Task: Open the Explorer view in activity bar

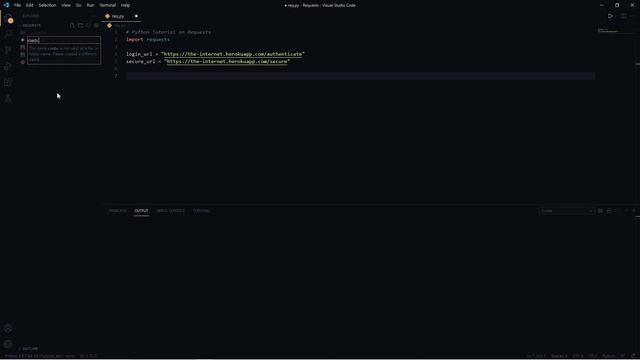Action: (8, 18)
